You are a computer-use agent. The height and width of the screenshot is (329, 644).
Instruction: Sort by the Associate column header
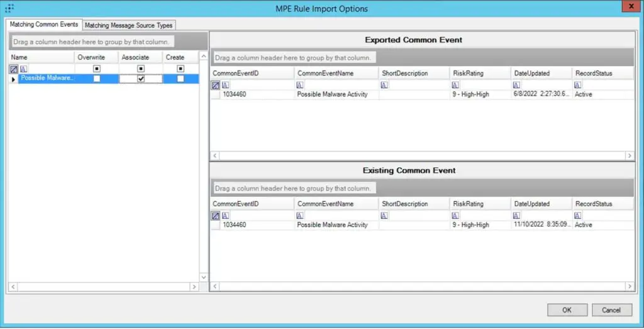click(x=140, y=57)
